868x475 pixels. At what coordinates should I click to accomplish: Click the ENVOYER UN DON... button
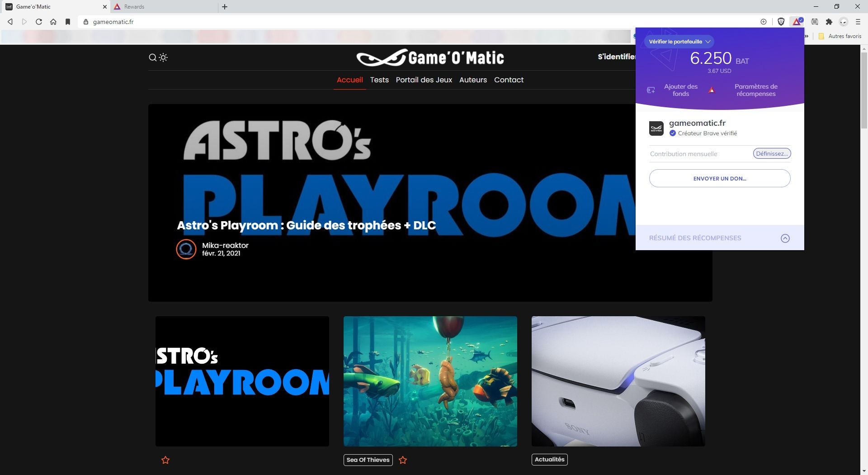(x=720, y=178)
